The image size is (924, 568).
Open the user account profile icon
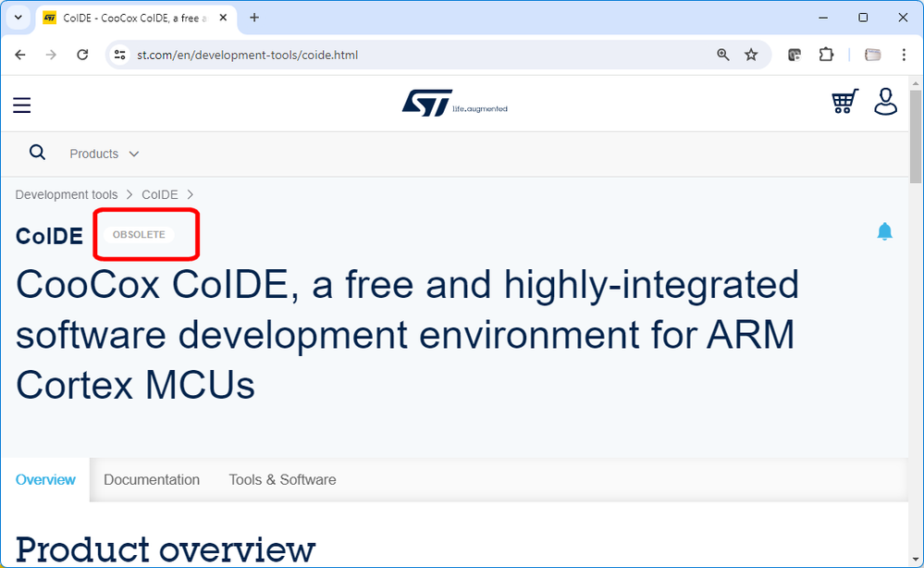[885, 102]
